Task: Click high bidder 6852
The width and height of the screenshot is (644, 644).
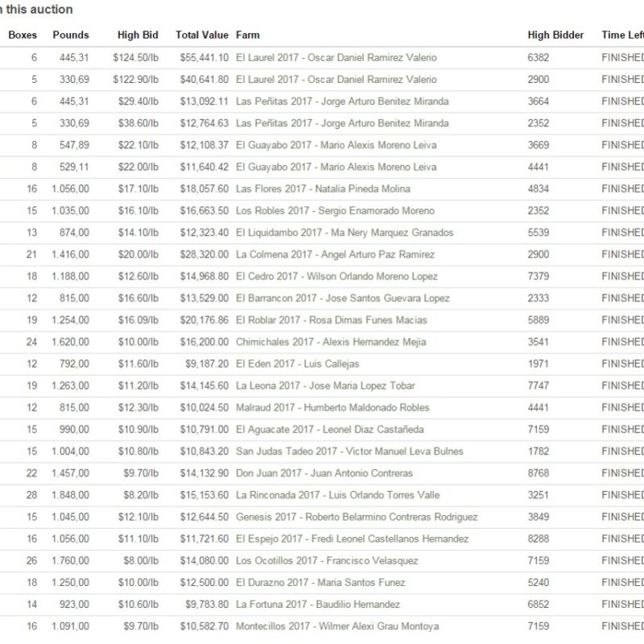Action: click(x=538, y=605)
